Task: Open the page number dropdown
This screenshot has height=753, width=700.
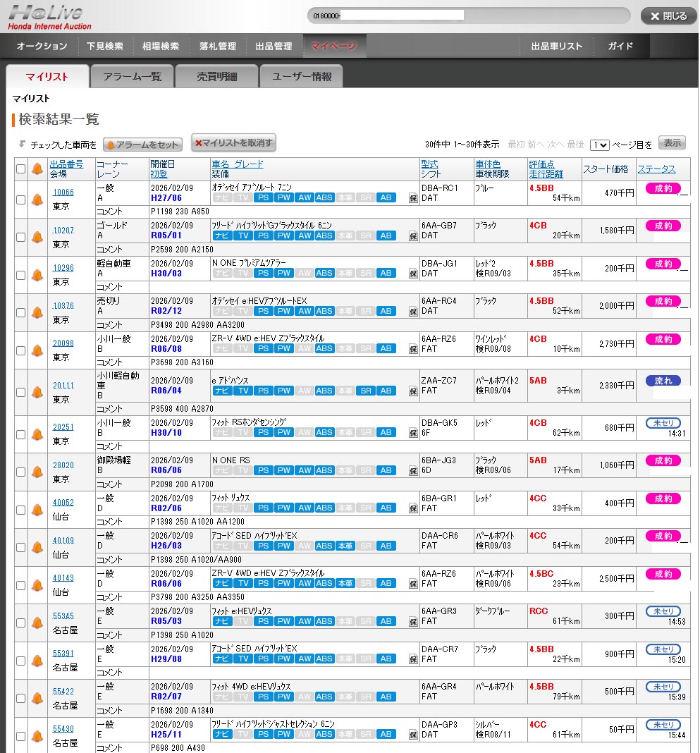Action: tap(600, 145)
